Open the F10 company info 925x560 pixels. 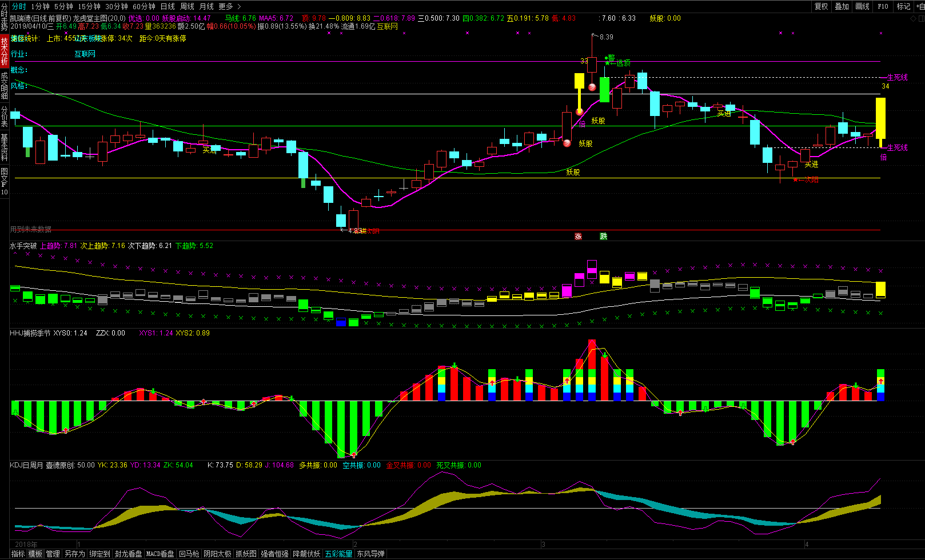pos(883,6)
